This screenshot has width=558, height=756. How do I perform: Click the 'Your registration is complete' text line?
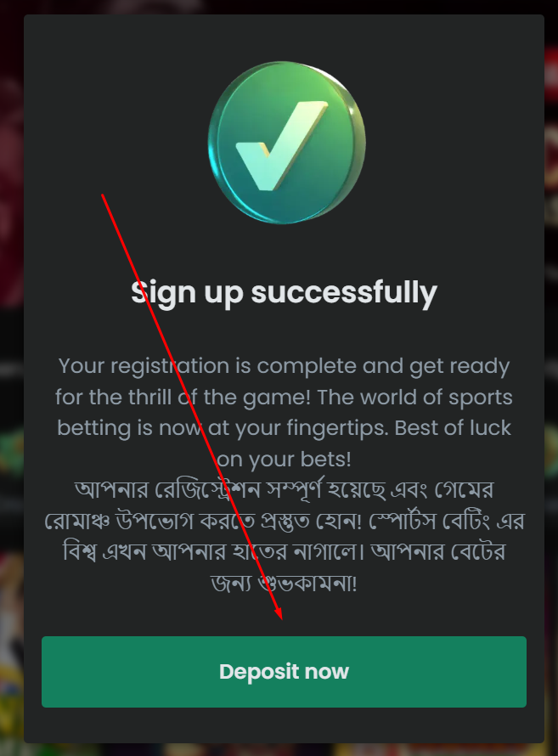pos(284,367)
